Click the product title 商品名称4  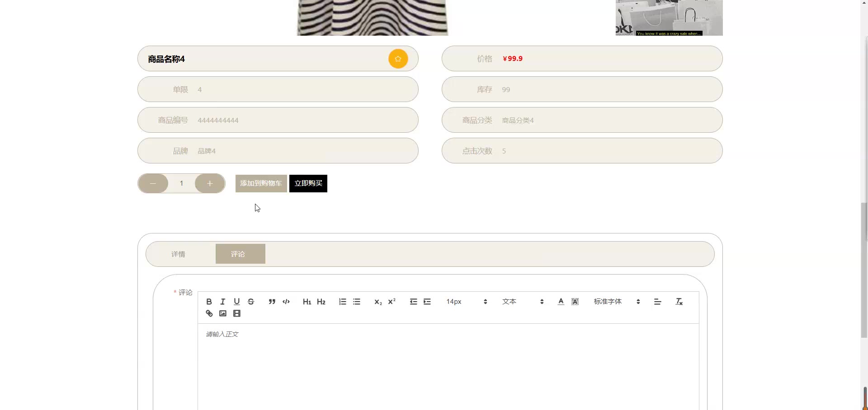click(166, 59)
